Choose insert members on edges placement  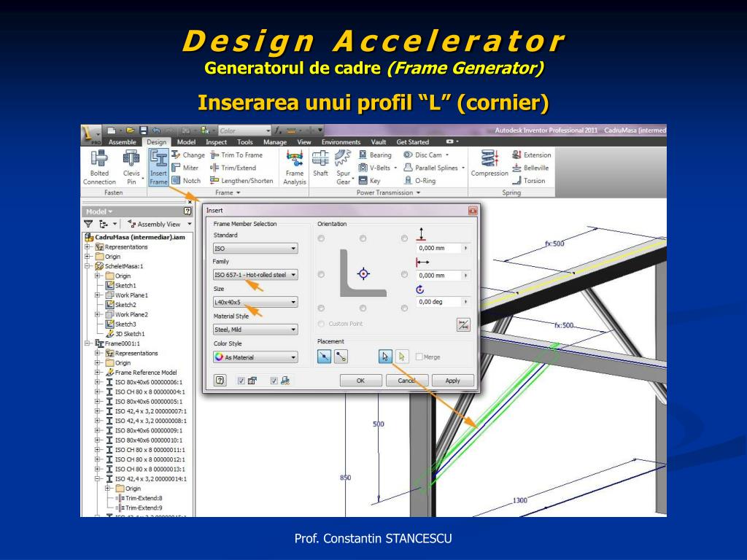[324, 356]
